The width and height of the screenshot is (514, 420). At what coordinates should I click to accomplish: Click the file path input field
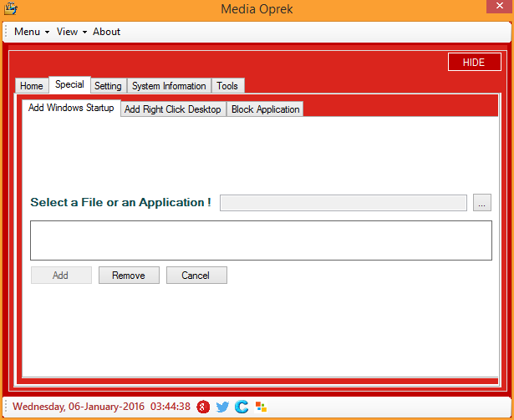[x=344, y=203]
